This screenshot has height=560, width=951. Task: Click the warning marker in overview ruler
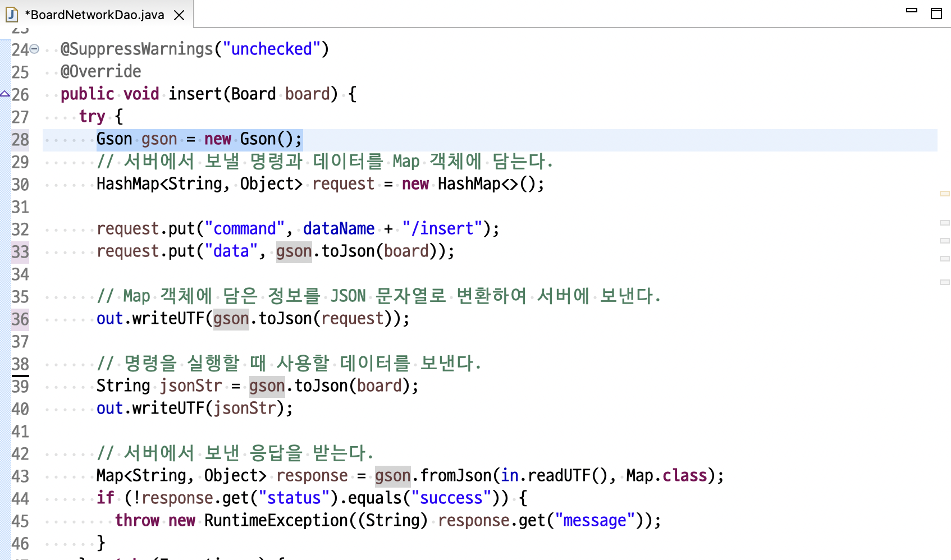coord(945,194)
